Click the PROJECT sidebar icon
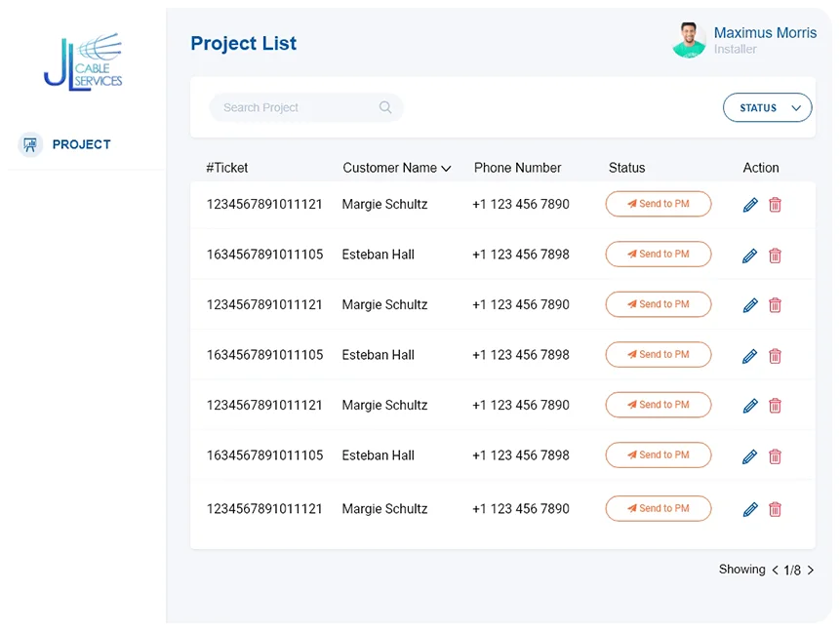Screen dimensions: 840x631 pyautogui.click(x=29, y=143)
